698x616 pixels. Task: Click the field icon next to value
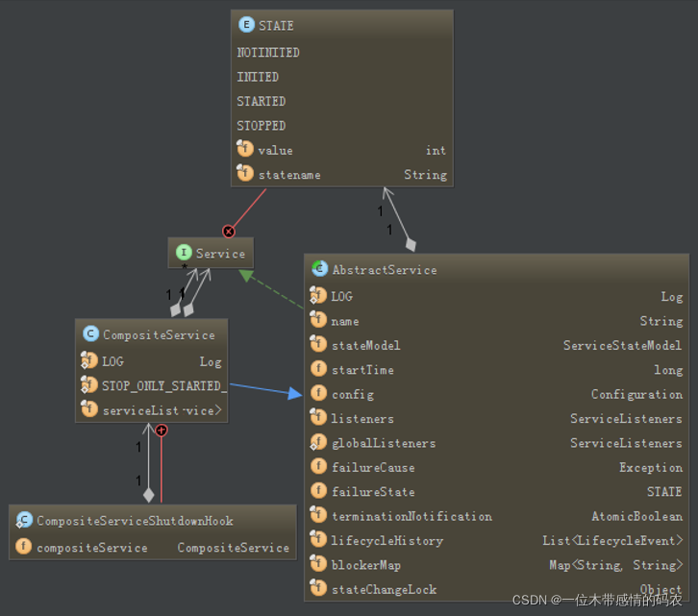(245, 150)
